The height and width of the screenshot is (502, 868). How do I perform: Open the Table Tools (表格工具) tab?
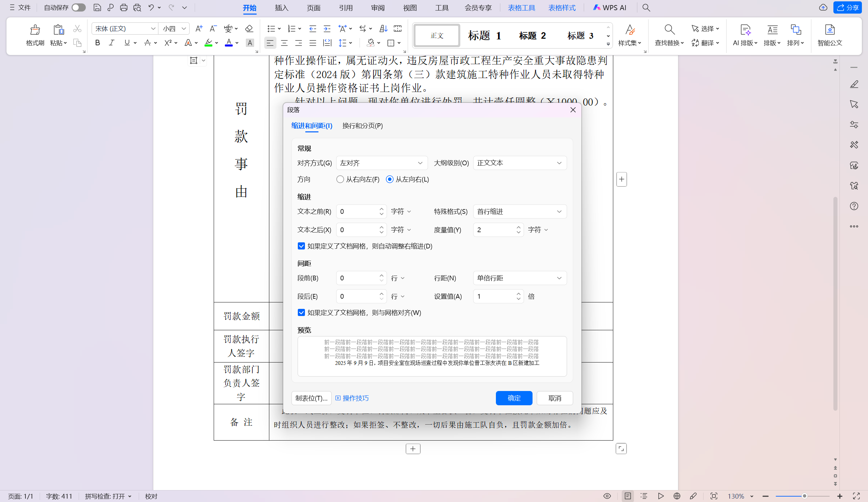[521, 7]
